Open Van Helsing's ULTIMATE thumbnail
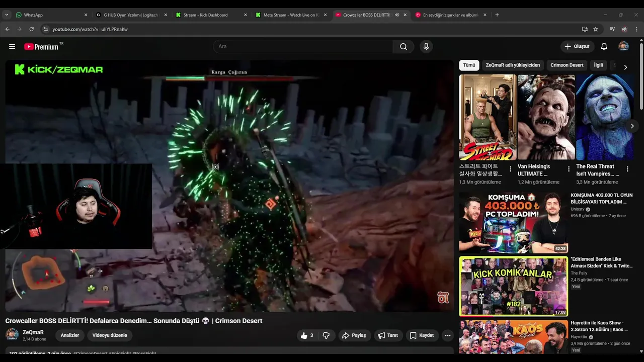 [x=546, y=117]
